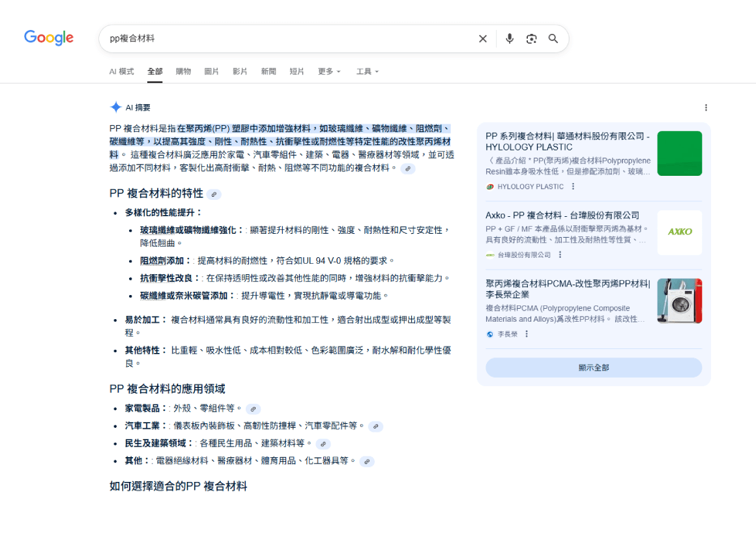Switch to the AI 模式 tab
This screenshot has height=534, width=756.
coord(121,72)
